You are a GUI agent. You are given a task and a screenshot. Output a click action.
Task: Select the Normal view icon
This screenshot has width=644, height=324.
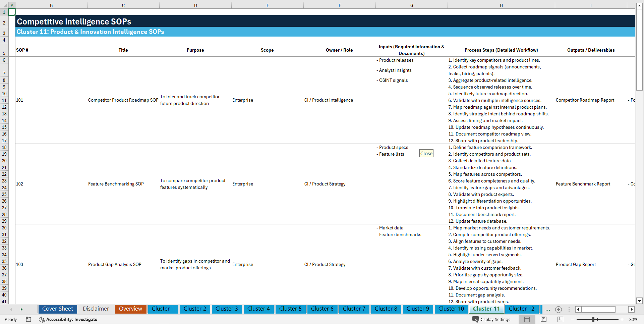(527, 319)
